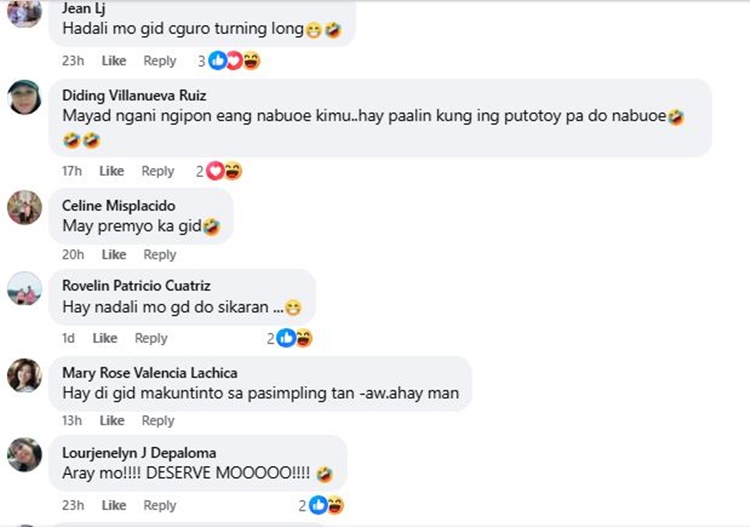Open the 23h timestamp on Jean Lj's comment
The height and width of the screenshot is (527, 750).
pyautogui.click(x=73, y=61)
